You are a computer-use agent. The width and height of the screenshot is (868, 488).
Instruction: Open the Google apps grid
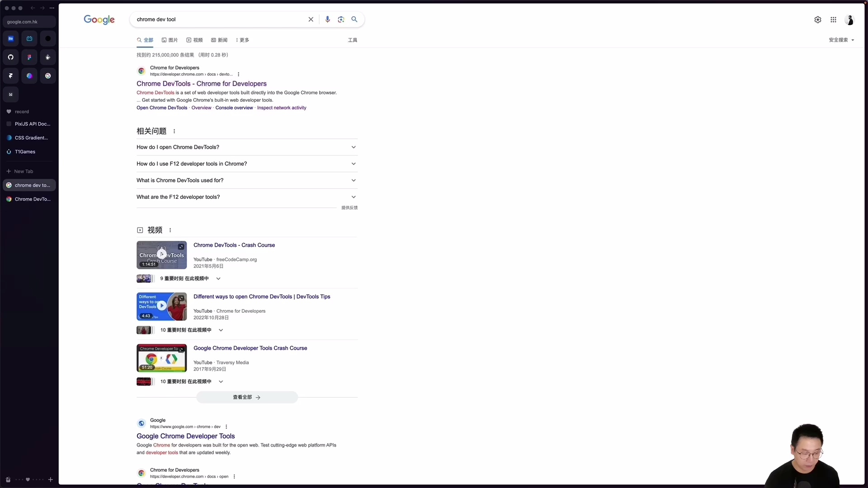(834, 19)
